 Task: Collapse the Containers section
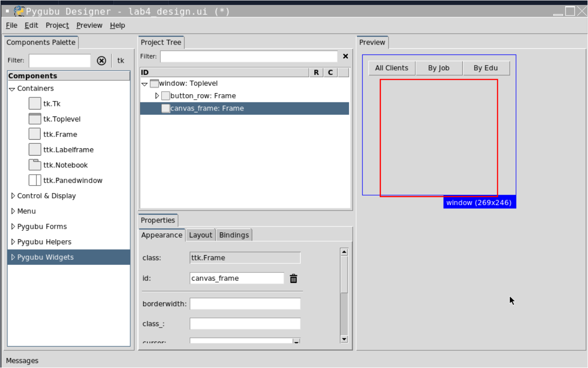click(12, 89)
